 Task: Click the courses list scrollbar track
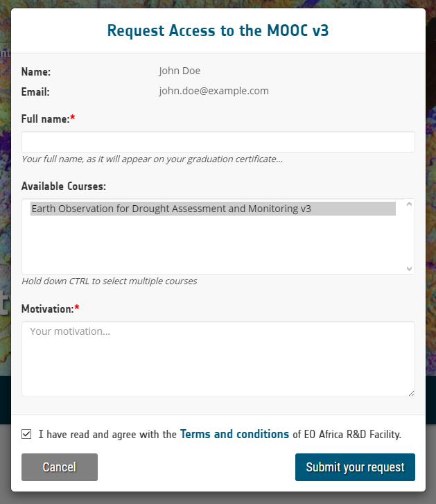point(409,236)
